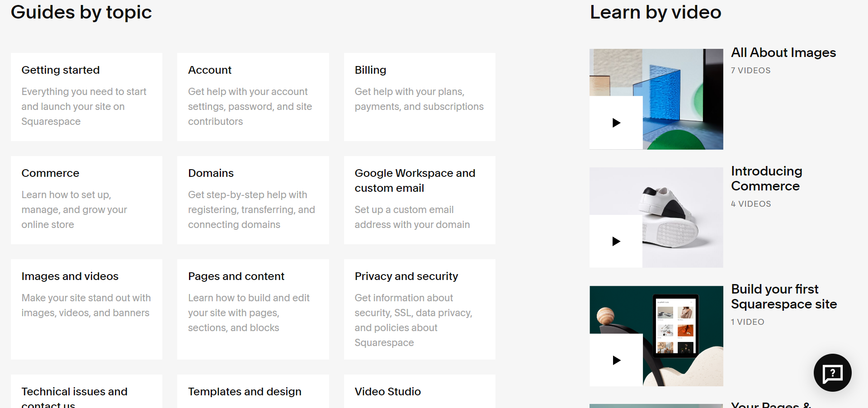Go to the Privacy and security guide
This screenshot has width=868, height=408.
(419, 309)
